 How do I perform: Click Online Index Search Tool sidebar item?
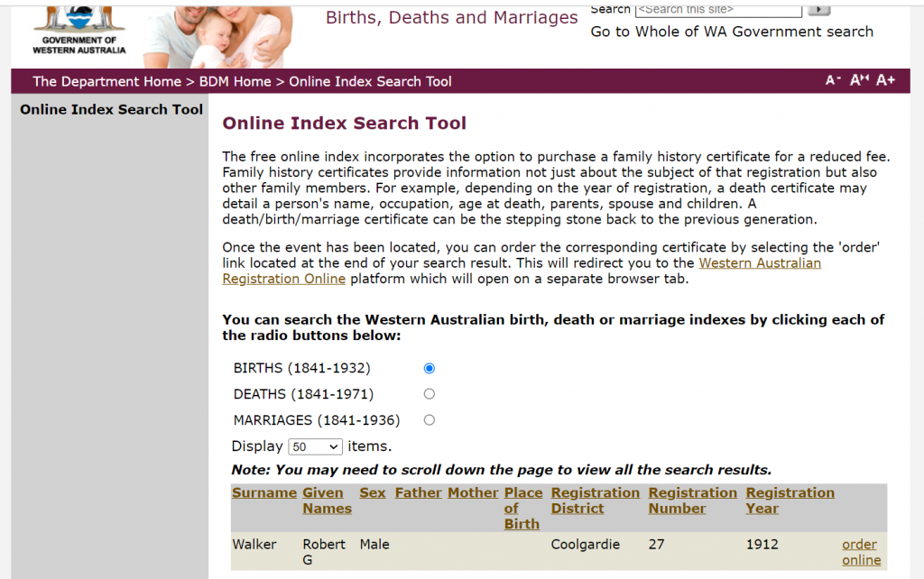111,109
